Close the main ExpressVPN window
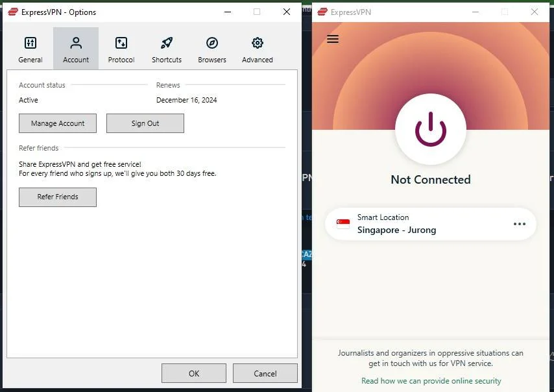554x392 pixels. click(535, 12)
